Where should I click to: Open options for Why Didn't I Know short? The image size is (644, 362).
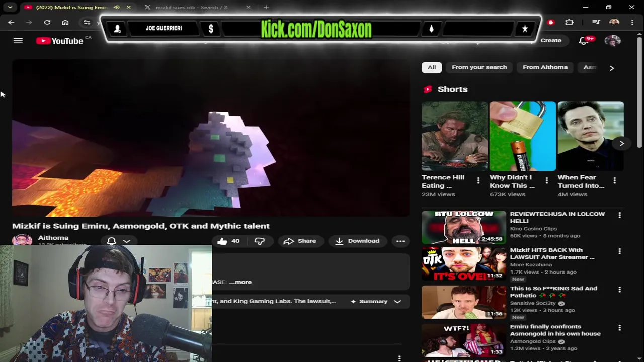(546, 180)
